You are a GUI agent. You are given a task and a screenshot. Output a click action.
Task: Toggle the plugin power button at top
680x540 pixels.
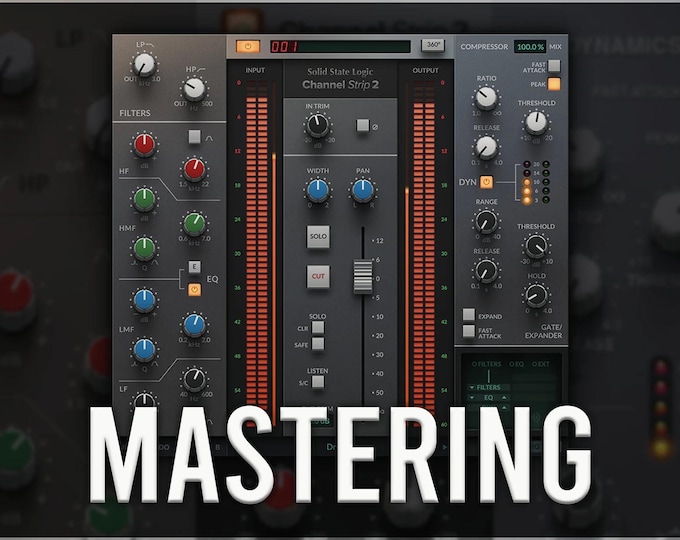[x=248, y=46]
